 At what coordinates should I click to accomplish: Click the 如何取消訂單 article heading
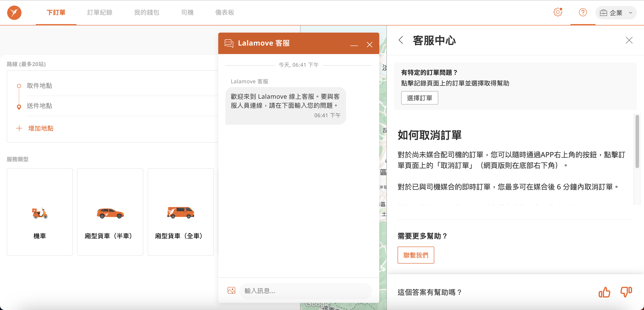point(430,135)
